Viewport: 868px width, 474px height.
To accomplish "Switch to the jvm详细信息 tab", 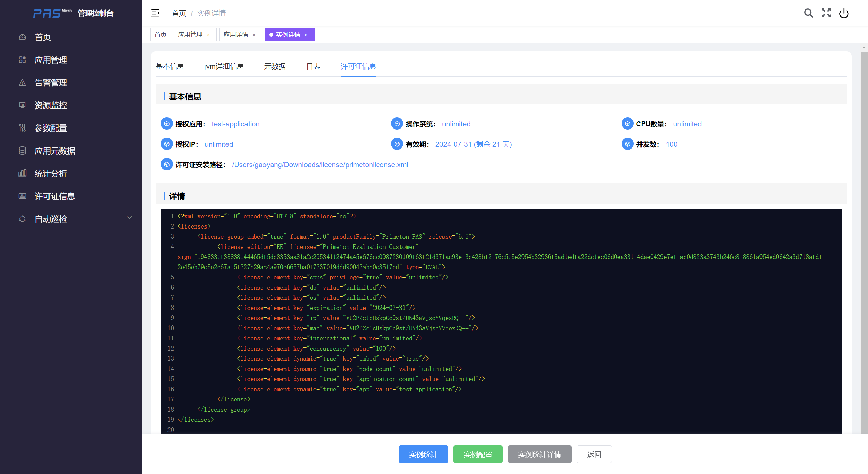I will (x=224, y=66).
